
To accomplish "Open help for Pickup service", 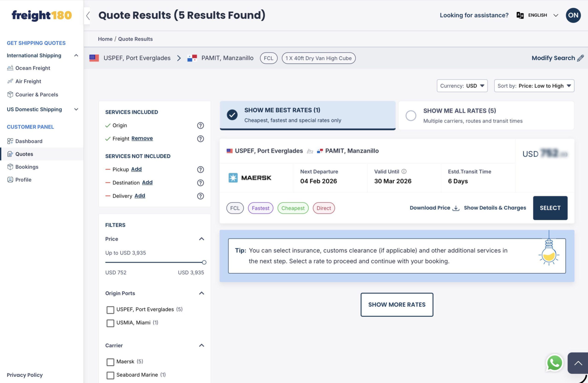I will click(x=200, y=170).
